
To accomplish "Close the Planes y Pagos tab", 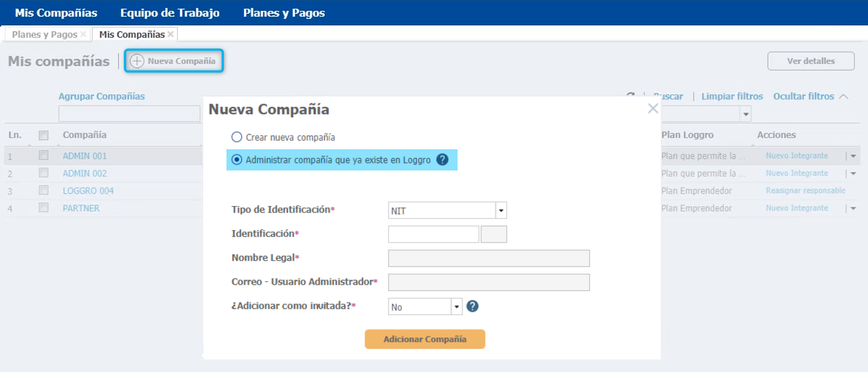I will (83, 34).
